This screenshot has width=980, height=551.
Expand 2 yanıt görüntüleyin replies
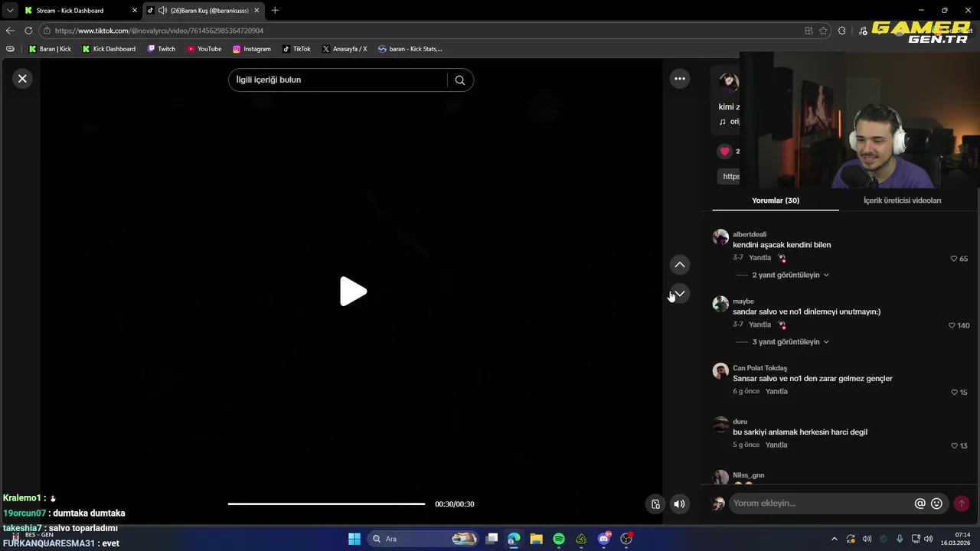pos(790,275)
